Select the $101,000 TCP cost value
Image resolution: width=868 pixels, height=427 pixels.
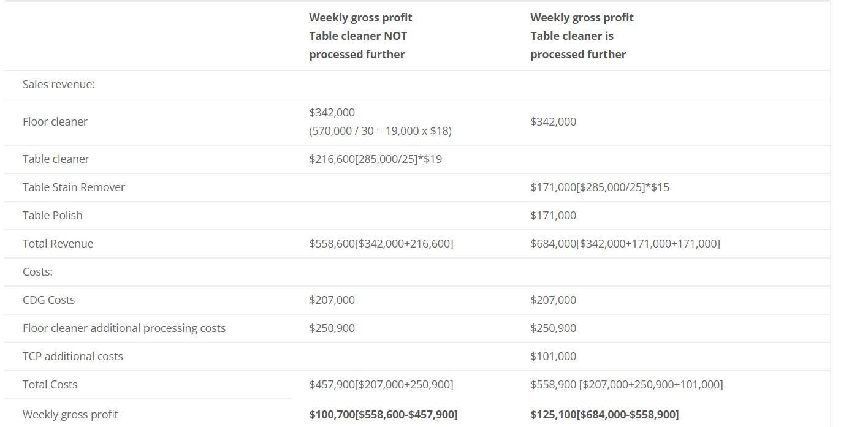pos(554,357)
